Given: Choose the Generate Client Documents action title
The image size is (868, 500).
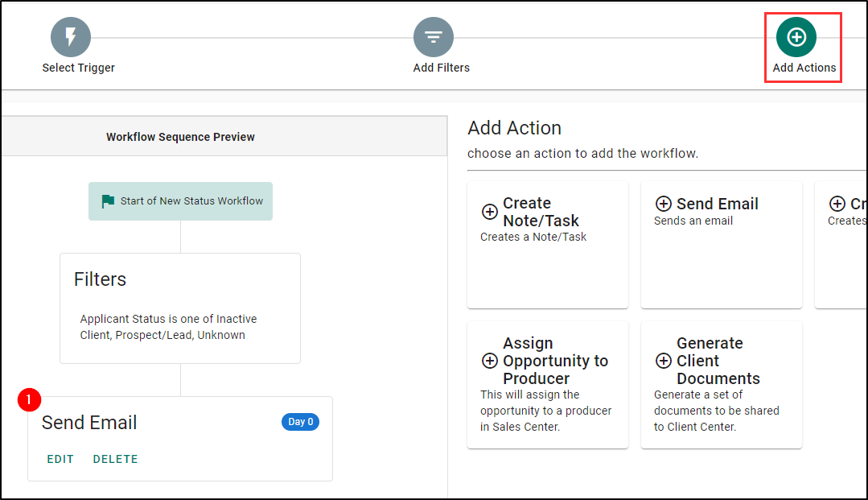Looking at the screenshot, I should (718, 361).
